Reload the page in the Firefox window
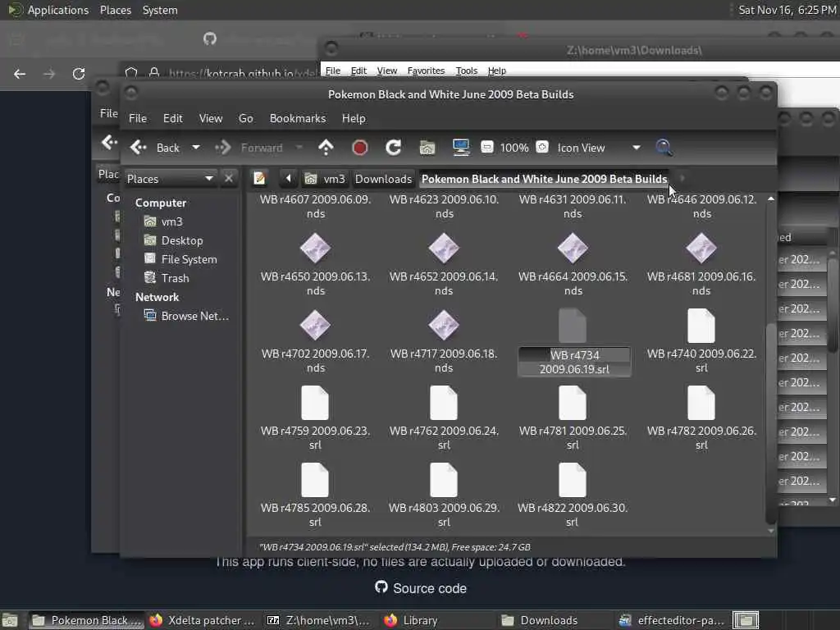This screenshot has width=840, height=630. point(79,74)
